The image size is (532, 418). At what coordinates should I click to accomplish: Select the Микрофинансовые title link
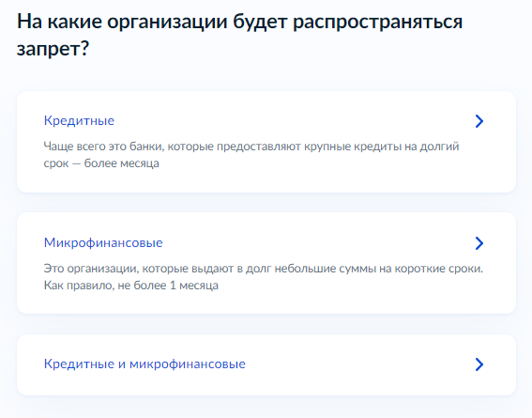tap(103, 242)
